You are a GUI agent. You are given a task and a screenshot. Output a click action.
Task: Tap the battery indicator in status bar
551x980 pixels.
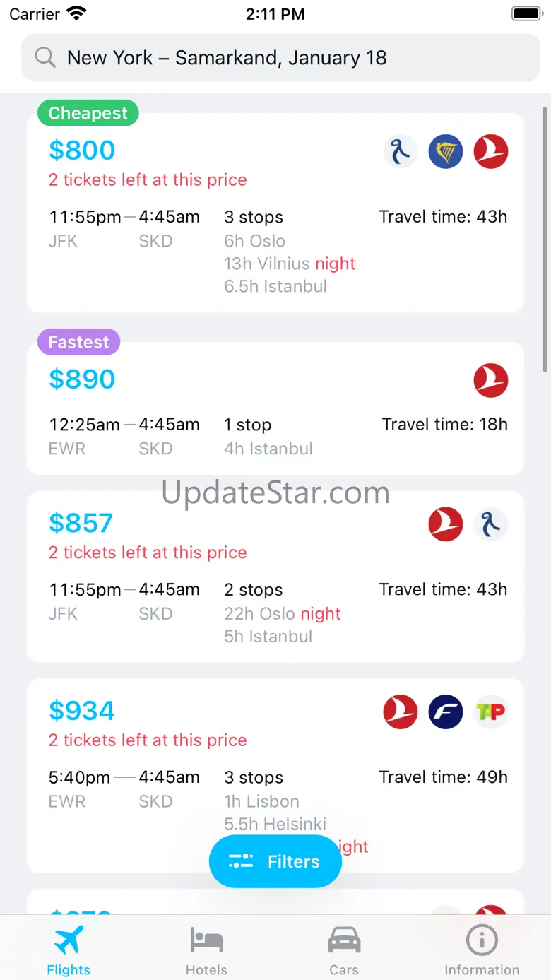click(526, 13)
